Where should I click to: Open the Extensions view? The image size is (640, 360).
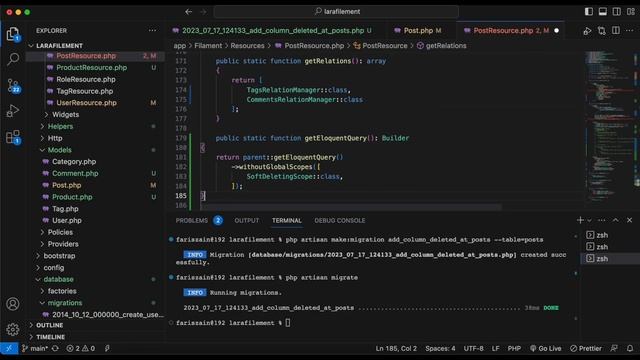(13, 137)
